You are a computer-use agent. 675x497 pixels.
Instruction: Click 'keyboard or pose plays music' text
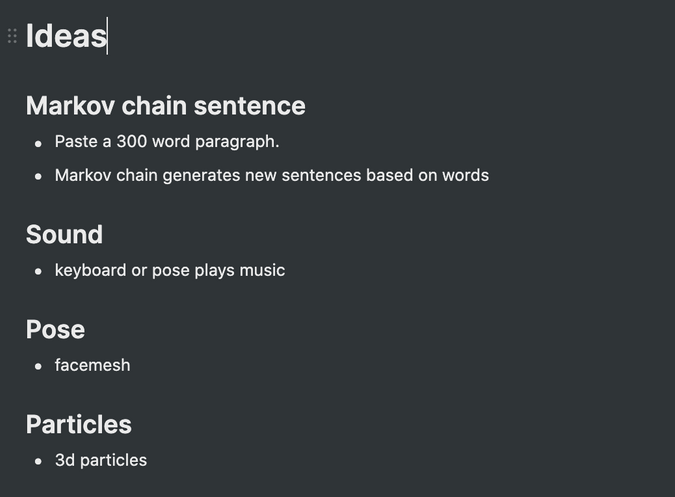169,270
